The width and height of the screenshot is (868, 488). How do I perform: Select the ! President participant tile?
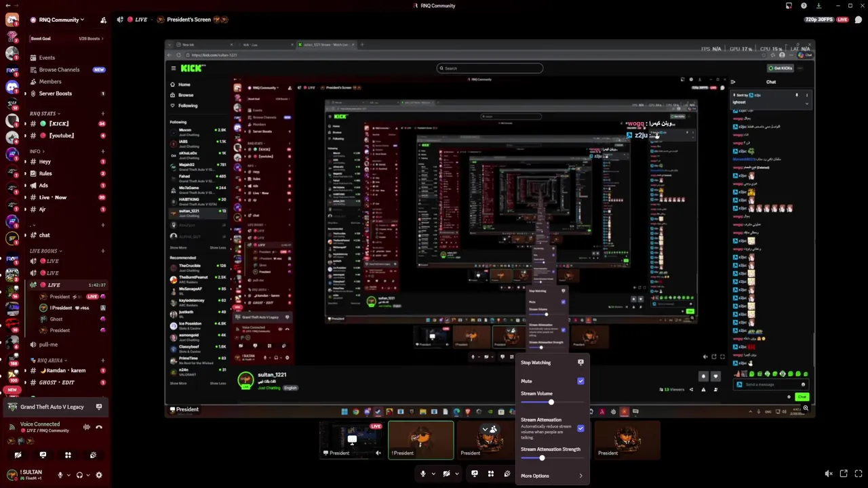tap(421, 440)
